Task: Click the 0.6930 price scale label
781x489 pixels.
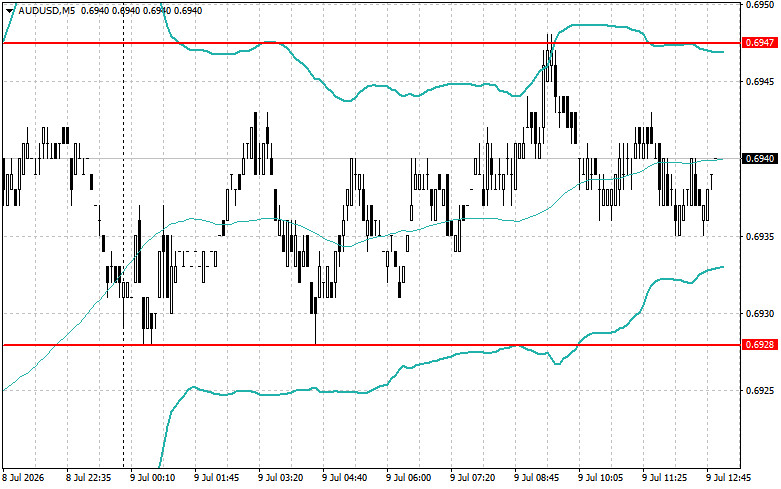Action: (760, 313)
